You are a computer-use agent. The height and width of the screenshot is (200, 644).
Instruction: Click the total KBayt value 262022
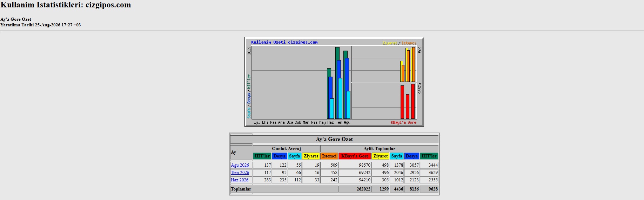click(x=363, y=189)
